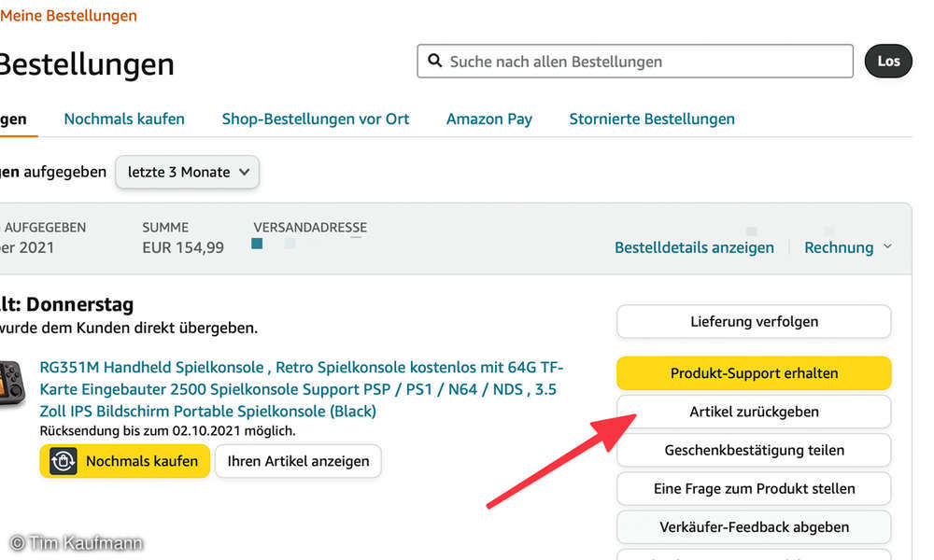Click the magnifier icon in the search bar

[435, 61]
